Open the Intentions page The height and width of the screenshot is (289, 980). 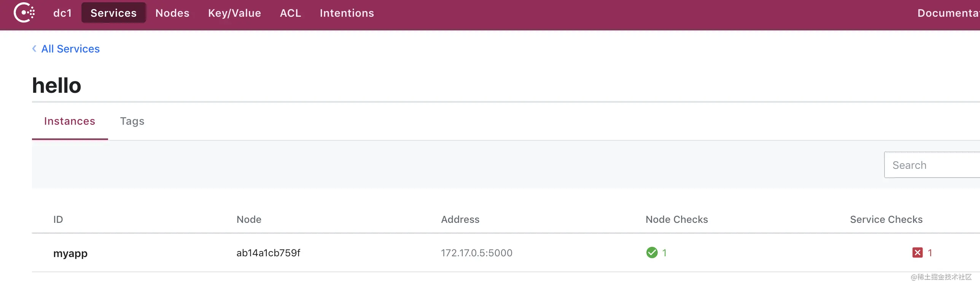click(347, 13)
